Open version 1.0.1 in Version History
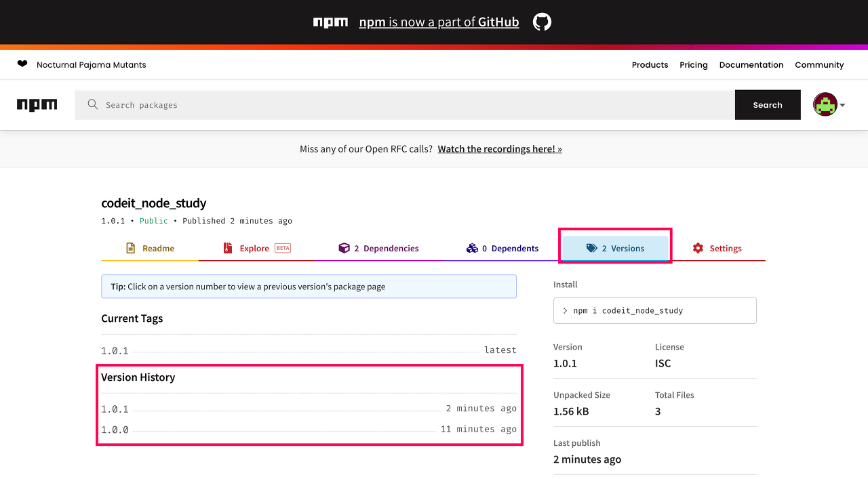Image resolution: width=868 pixels, height=479 pixels. pos(115,409)
